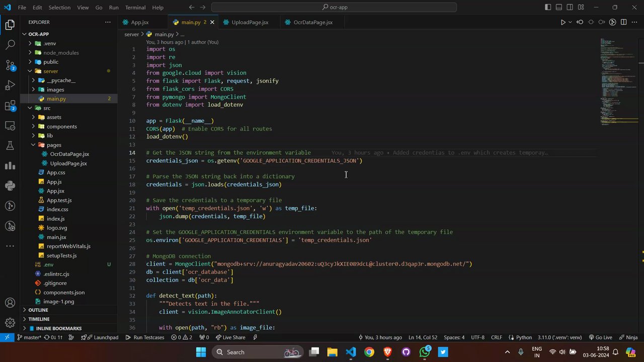Click the Windows taskbar Search box

(x=258, y=352)
